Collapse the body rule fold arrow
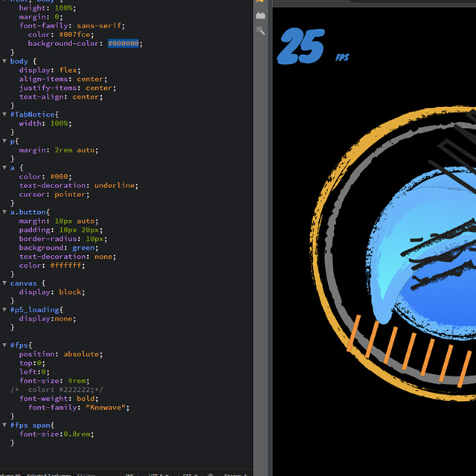Screen dimensions: 476x476 (x=5, y=61)
